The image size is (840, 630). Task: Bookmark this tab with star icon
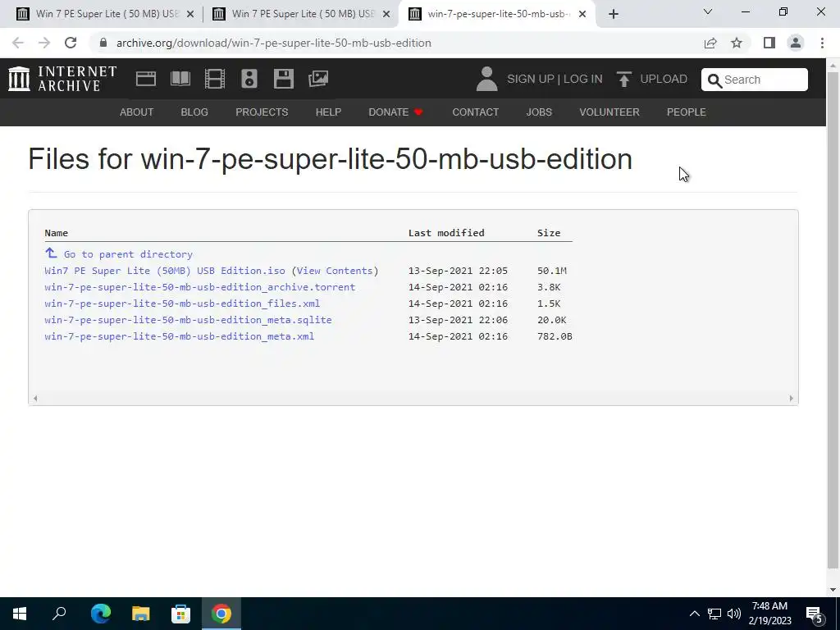pos(737,43)
